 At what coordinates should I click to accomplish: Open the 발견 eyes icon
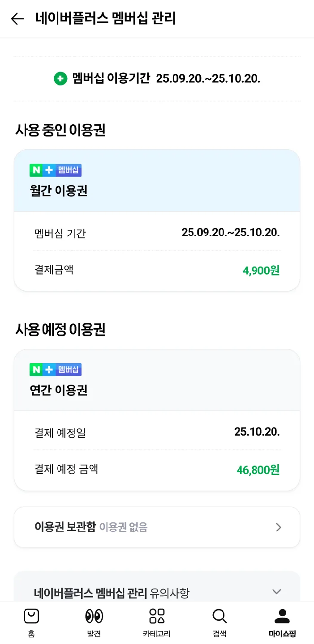click(94, 616)
